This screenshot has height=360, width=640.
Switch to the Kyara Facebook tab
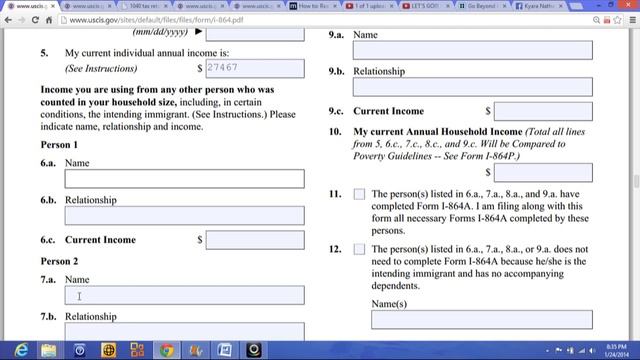(x=539, y=6)
